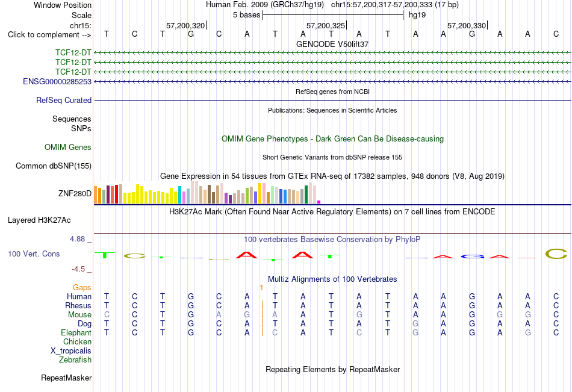Click the blue ENSG00000285253 transcript arrow line
Viewport: 572px width, 392px height.
[x=332, y=81]
